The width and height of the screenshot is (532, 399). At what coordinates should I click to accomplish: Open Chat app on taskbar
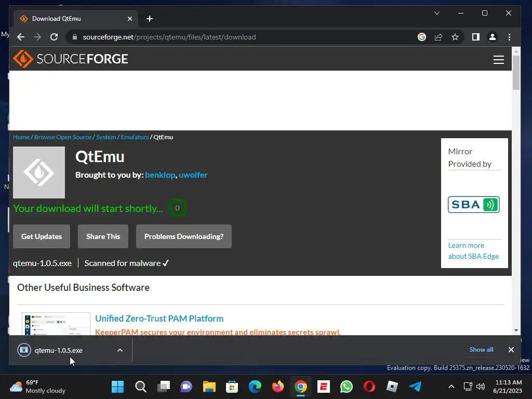coord(187,387)
